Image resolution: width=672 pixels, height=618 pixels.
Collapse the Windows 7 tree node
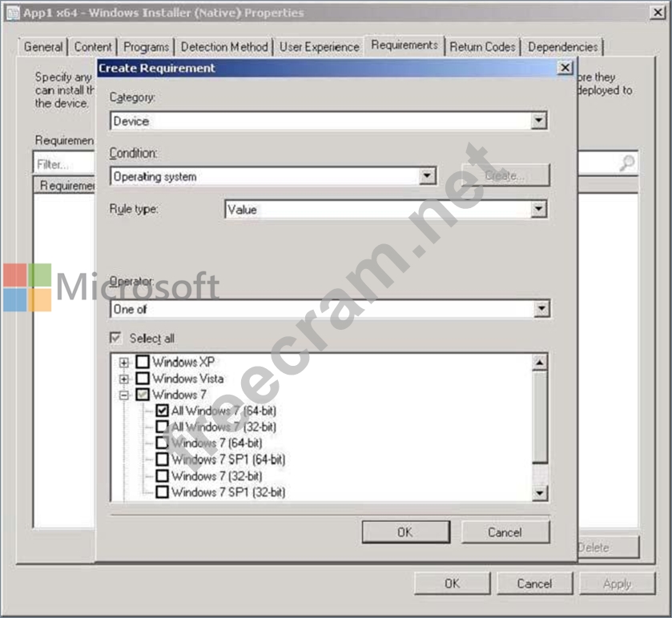point(124,395)
